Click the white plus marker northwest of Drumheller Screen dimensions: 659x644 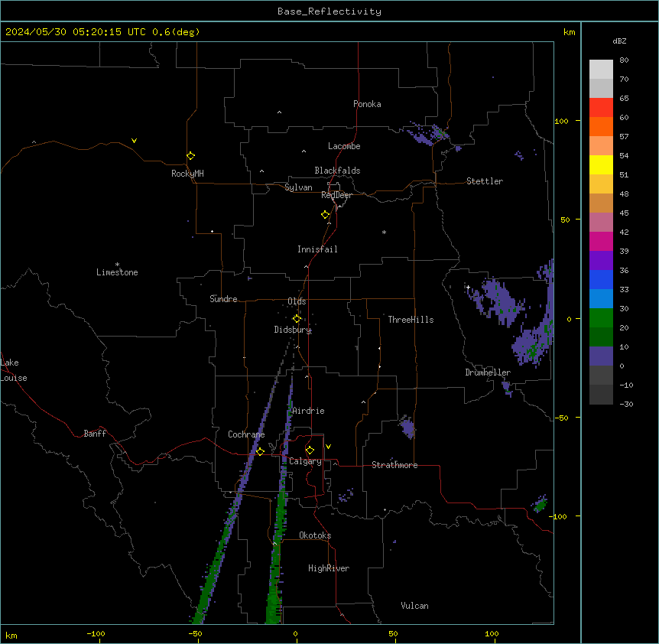pyautogui.click(x=468, y=287)
